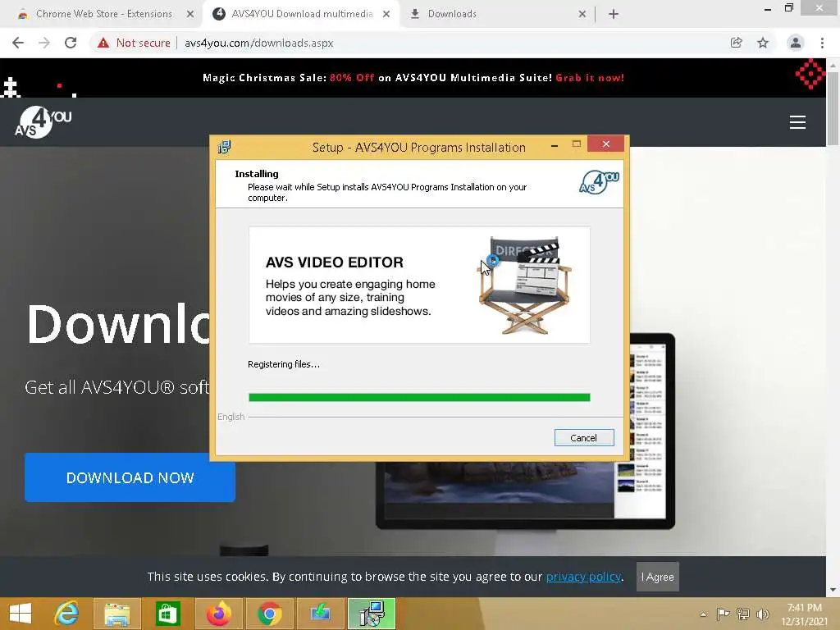Launch Firefox from the taskbar
The image size is (840, 630).
point(219,614)
